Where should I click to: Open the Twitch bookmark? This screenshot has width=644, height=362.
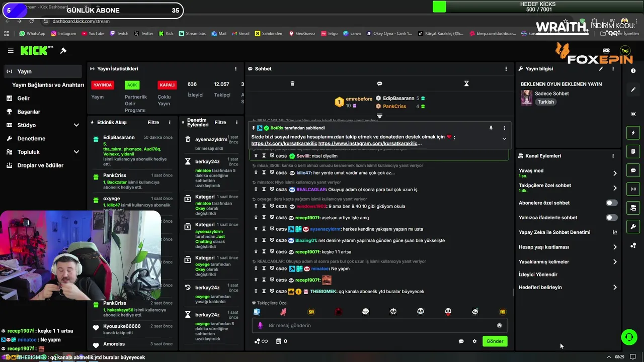(118, 34)
